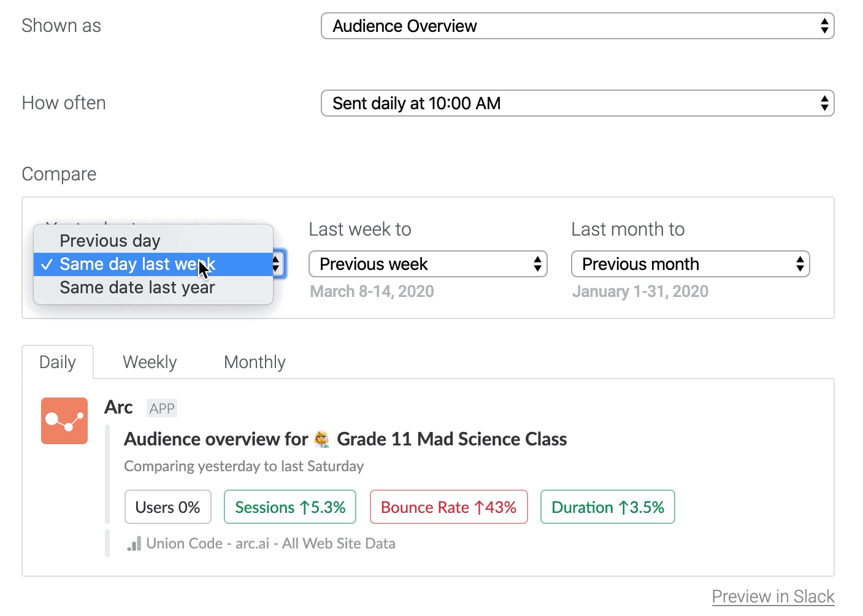Click the Users 0% metric button
This screenshot has width=863, height=616.
coord(168,507)
